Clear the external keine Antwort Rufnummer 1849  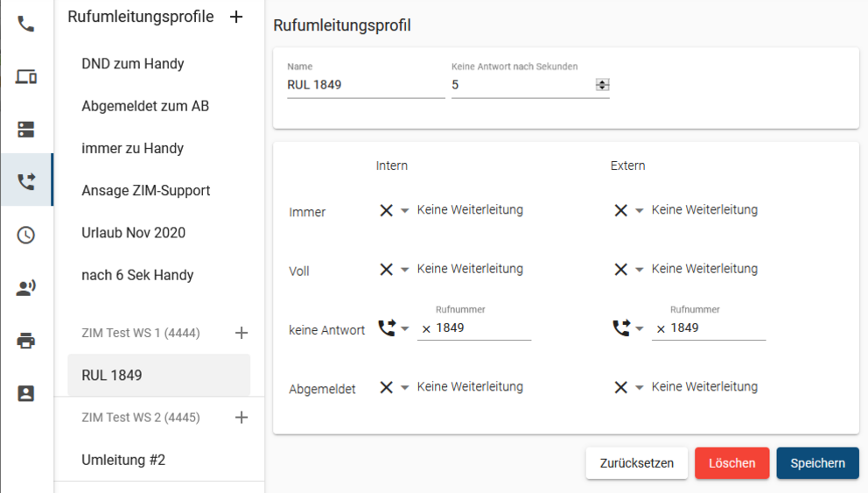coord(661,329)
